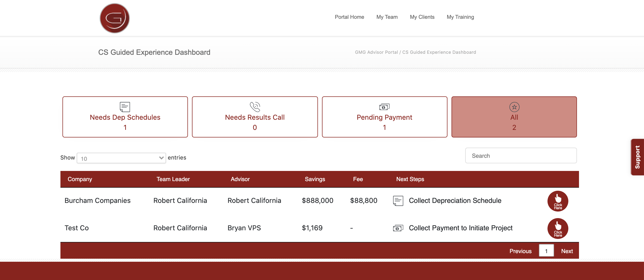Sort the table by Savings column

click(x=315, y=179)
